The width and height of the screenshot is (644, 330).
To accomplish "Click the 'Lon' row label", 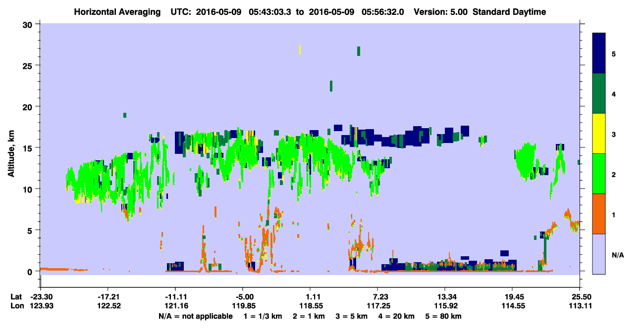I will 16,306.
